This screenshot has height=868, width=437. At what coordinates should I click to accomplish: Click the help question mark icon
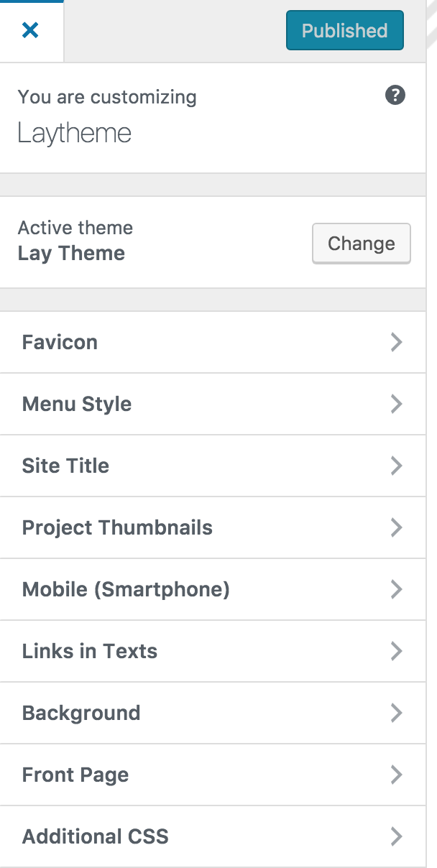(395, 96)
